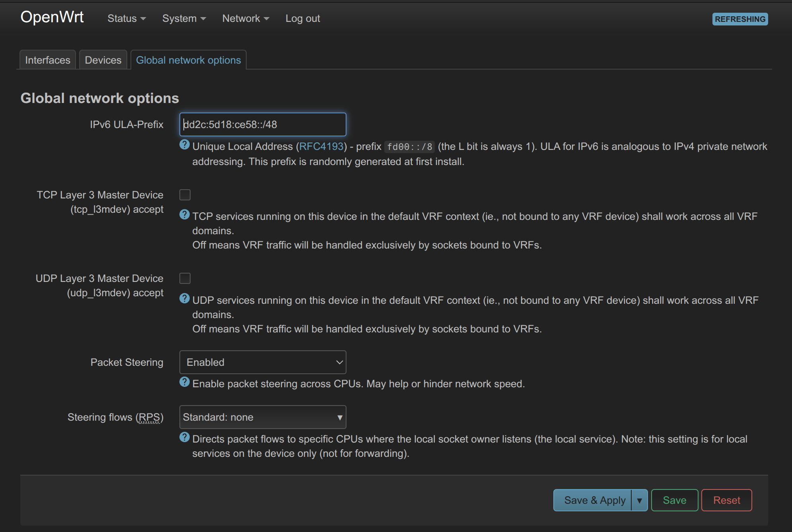Click the OpenWrt logo
The width and height of the screenshot is (792, 532).
click(x=52, y=17)
